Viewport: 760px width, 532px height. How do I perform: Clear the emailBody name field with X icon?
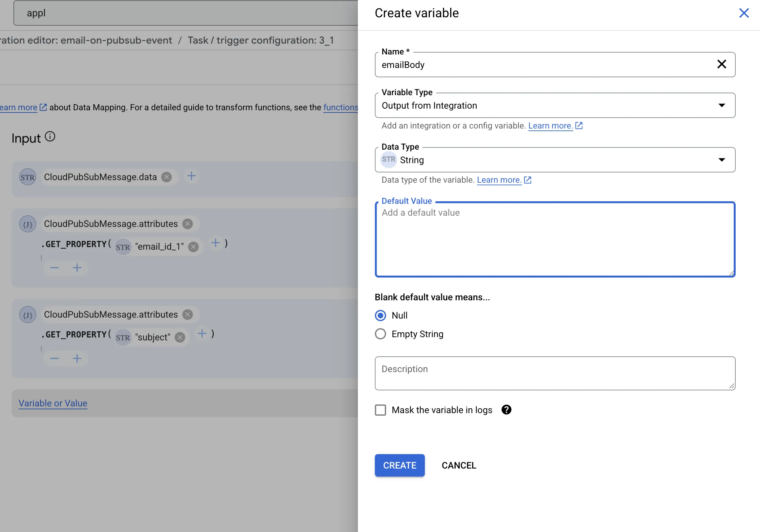click(x=721, y=64)
